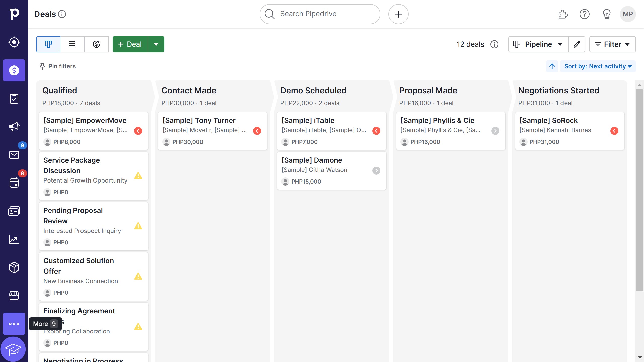Open Insights via the chart icon
644x362 pixels.
(14, 240)
